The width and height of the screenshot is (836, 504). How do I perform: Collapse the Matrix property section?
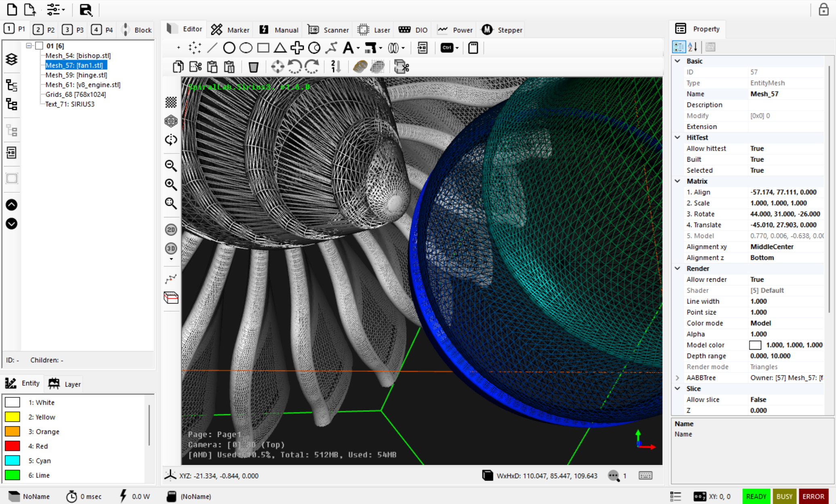click(x=678, y=181)
